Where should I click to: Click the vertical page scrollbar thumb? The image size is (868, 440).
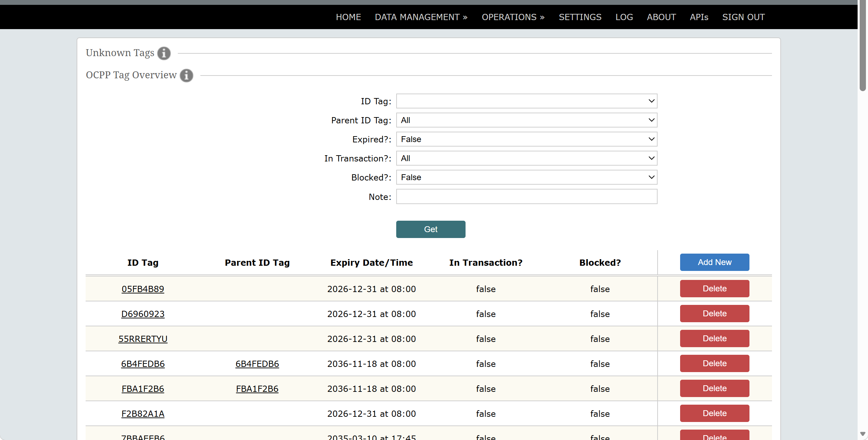[862, 45]
